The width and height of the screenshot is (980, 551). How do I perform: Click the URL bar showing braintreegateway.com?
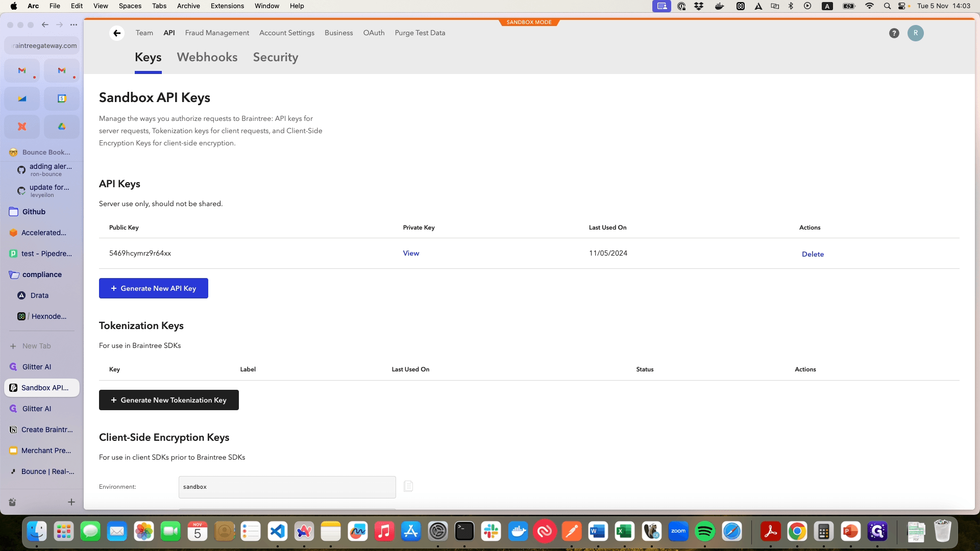[42, 45]
